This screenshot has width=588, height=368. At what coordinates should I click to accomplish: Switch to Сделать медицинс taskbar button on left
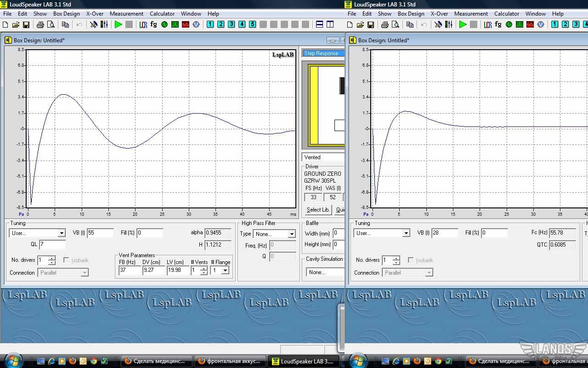[157, 361]
